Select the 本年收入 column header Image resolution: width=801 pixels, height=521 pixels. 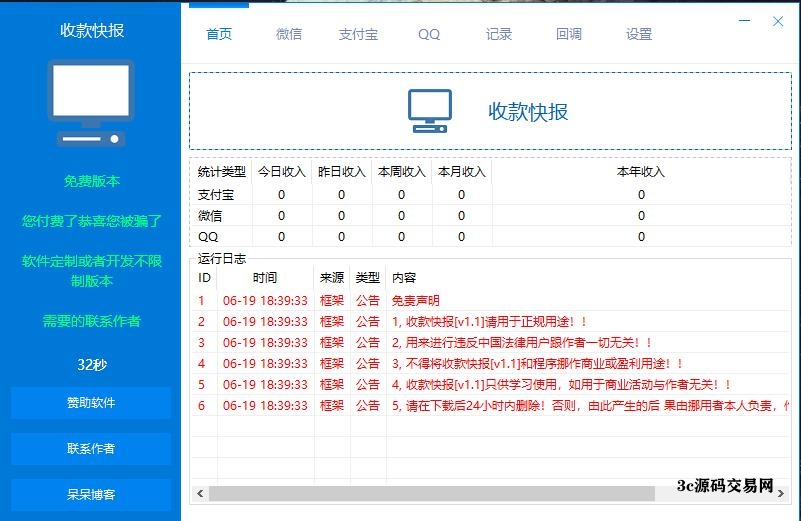coord(641,172)
